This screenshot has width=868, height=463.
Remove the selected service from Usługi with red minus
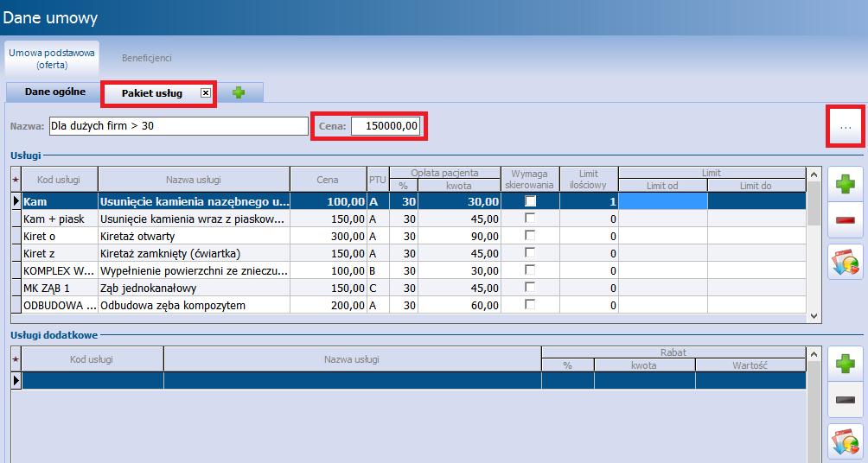[x=846, y=220]
